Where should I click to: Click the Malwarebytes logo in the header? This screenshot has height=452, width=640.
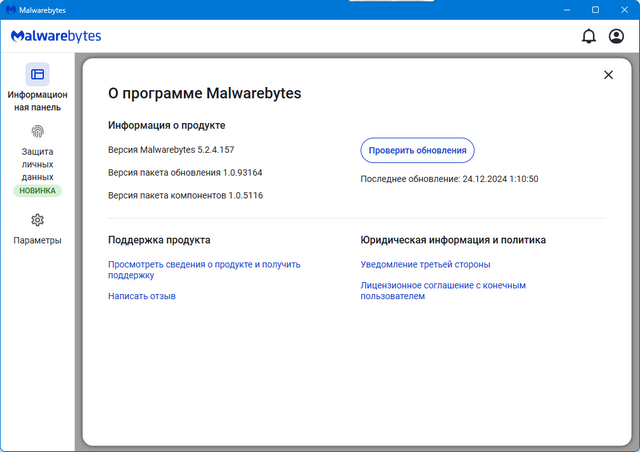click(56, 37)
